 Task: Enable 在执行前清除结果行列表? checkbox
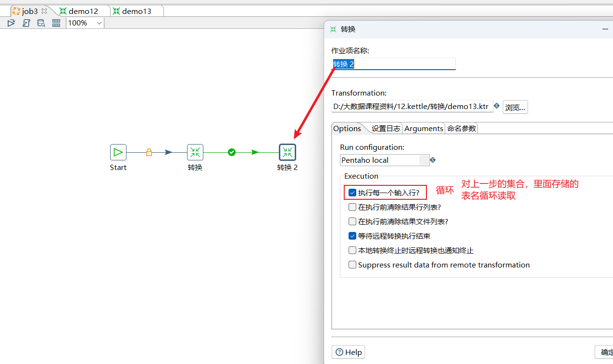click(x=352, y=207)
